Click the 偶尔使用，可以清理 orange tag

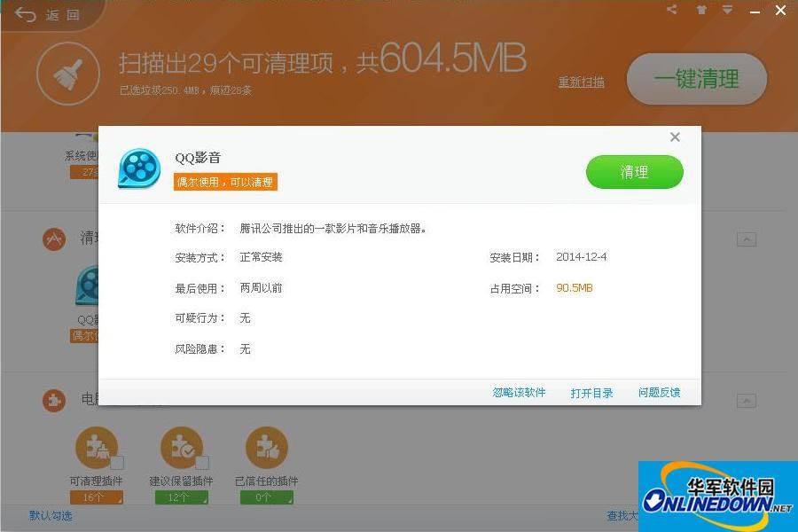click(225, 182)
